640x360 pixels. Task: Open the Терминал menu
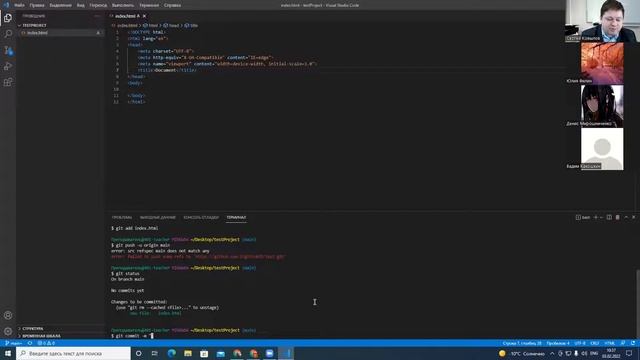coord(149,5)
